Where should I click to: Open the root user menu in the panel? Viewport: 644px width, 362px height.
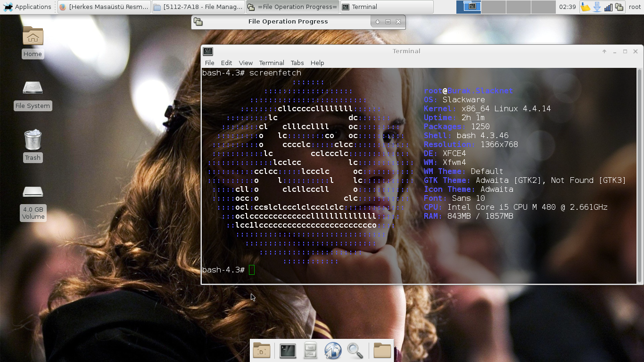[635, 7]
